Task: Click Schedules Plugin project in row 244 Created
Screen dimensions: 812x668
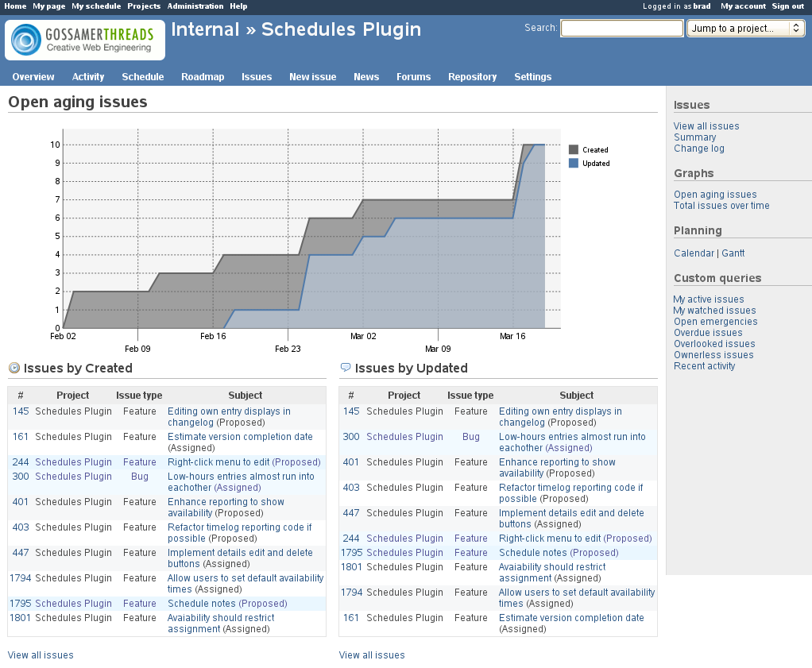Action: [x=74, y=462]
